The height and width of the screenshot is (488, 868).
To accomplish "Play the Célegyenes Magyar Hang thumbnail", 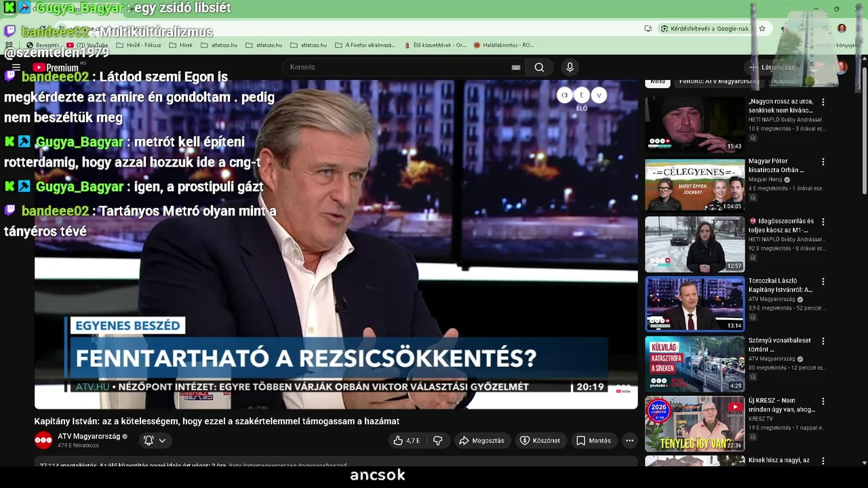I will click(x=694, y=184).
